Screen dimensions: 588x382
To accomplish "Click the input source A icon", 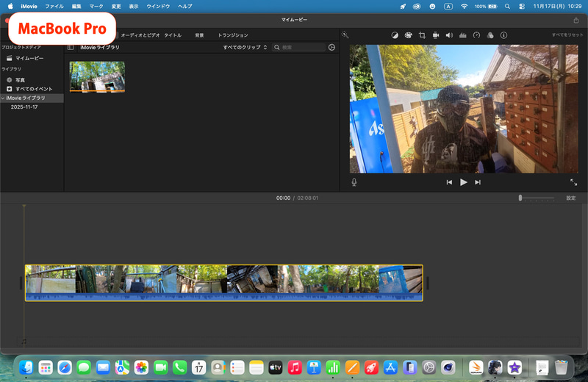I will (448, 7).
